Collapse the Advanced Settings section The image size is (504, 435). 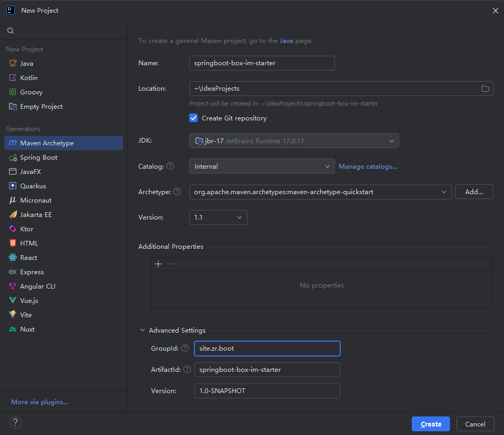tap(143, 330)
